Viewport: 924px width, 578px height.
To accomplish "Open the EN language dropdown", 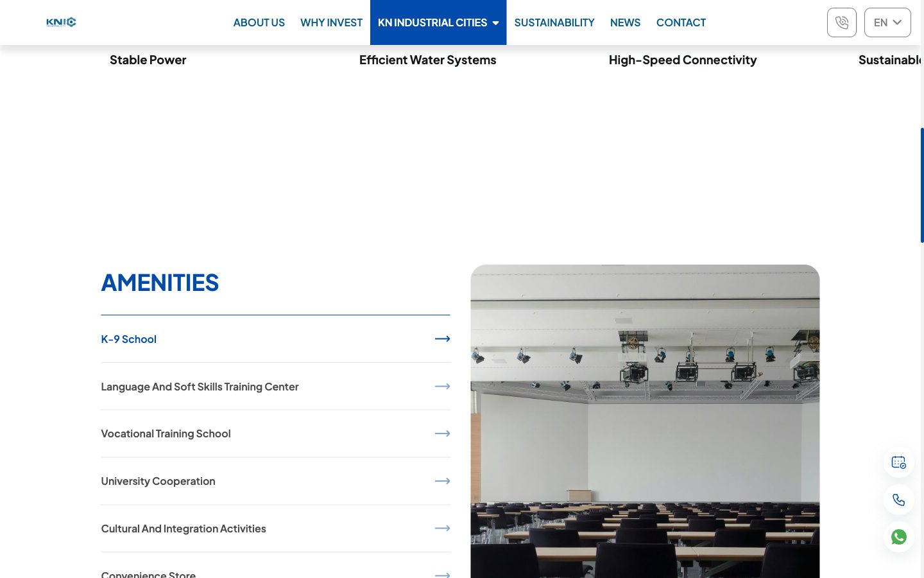I will 887,22.
